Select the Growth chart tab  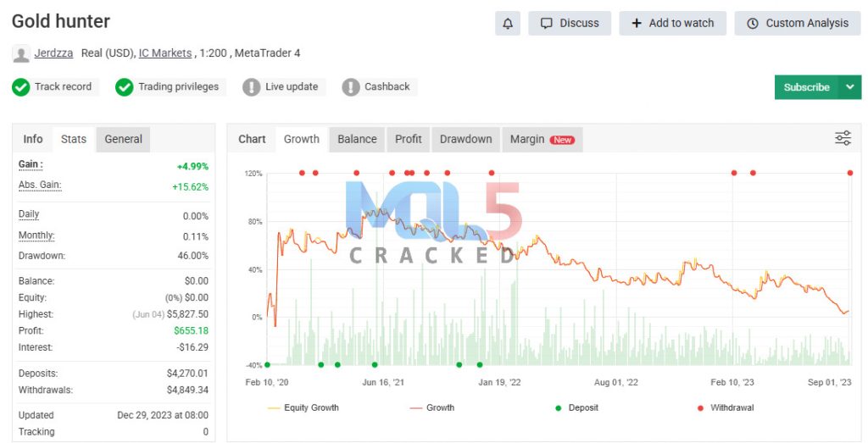pos(302,140)
